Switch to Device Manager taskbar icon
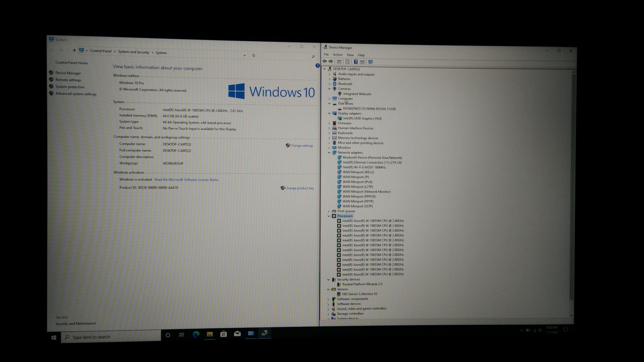The image size is (644, 362). pos(264,333)
